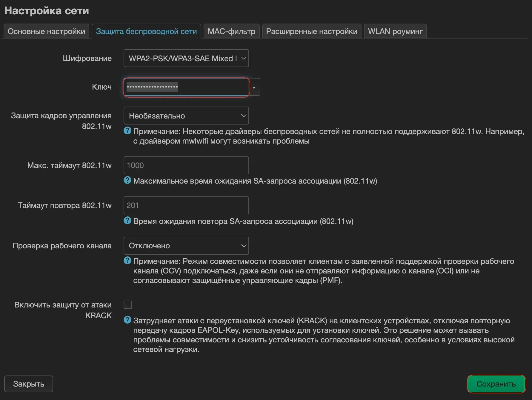Image resolution: width=532 pixels, height=400 pixels.
Task: Select Защита беспроводной сети tab
Action: pos(146,31)
